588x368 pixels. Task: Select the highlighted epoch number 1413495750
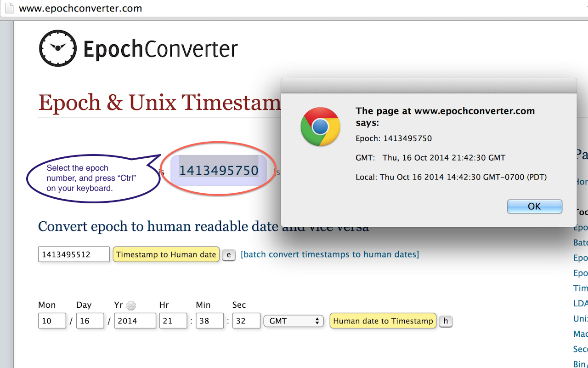point(219,171)
